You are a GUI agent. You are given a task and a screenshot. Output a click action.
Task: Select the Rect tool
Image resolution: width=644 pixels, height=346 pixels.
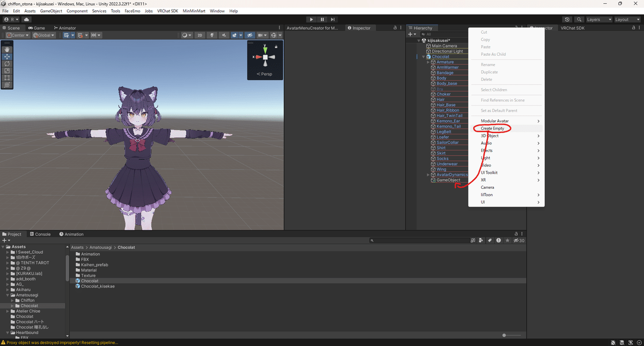coord(7,78)
